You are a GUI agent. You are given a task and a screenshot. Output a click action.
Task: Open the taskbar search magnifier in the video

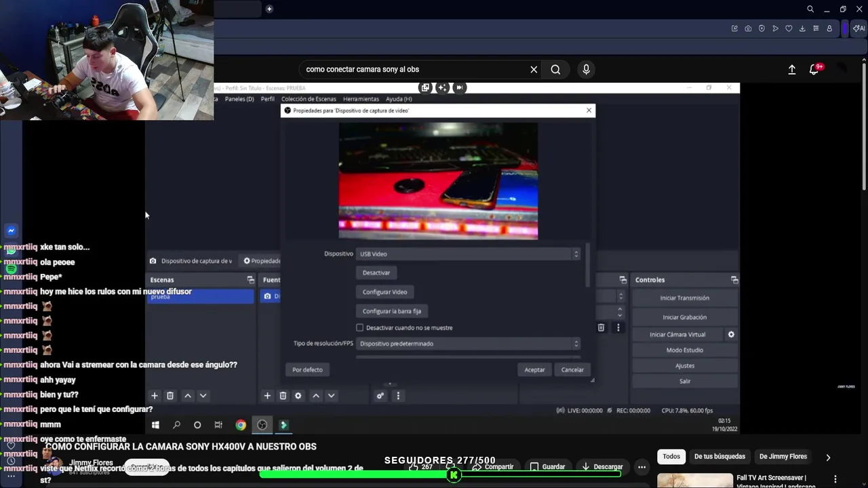pyautogui.click(x=176, y=425)
